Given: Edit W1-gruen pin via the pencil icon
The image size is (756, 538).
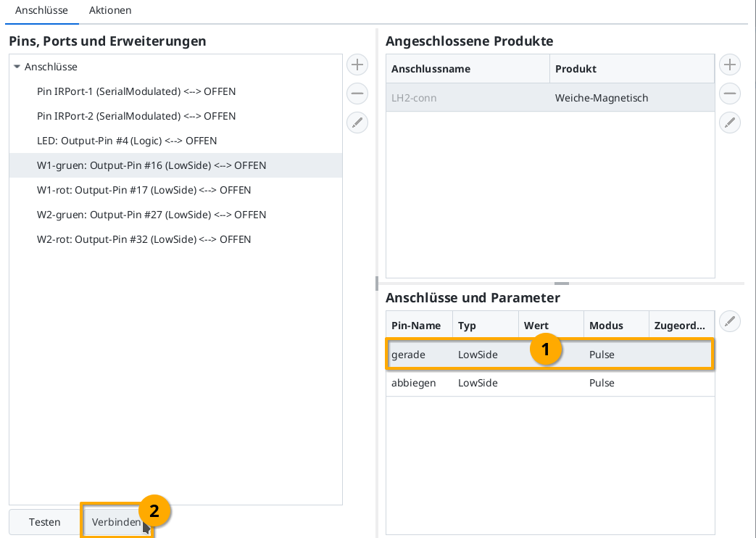Looking at the screenshot, I should [x=357, y=123].
